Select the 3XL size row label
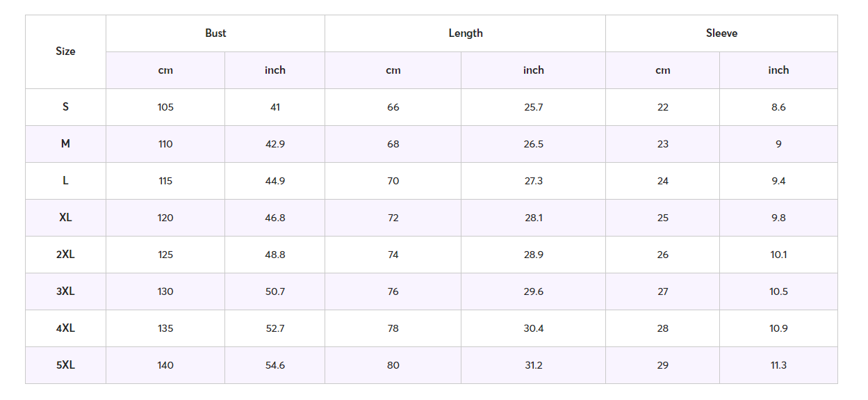 (65, 291)
